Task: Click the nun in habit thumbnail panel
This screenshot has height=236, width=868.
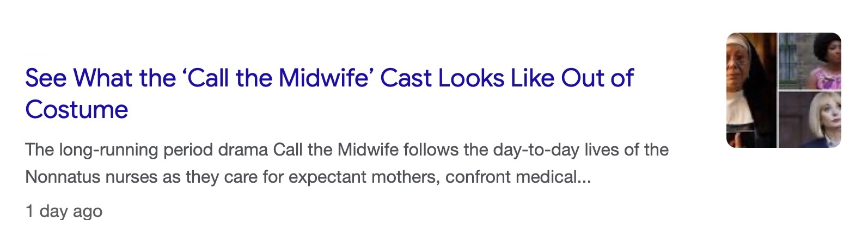Action: [751, 90]
